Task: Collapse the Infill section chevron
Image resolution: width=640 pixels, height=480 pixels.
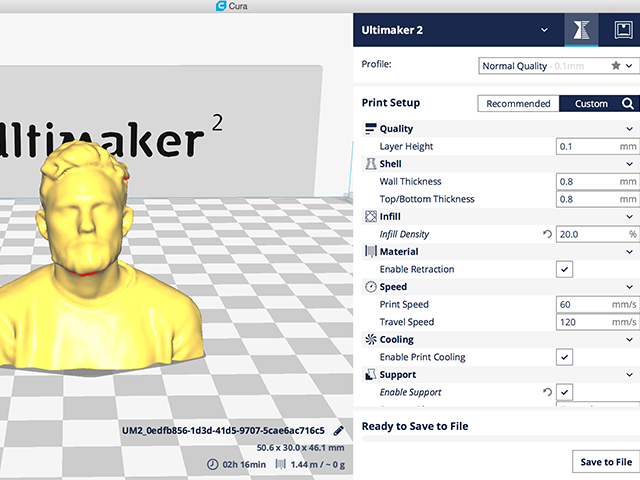Action: click(x=629, y=216)
